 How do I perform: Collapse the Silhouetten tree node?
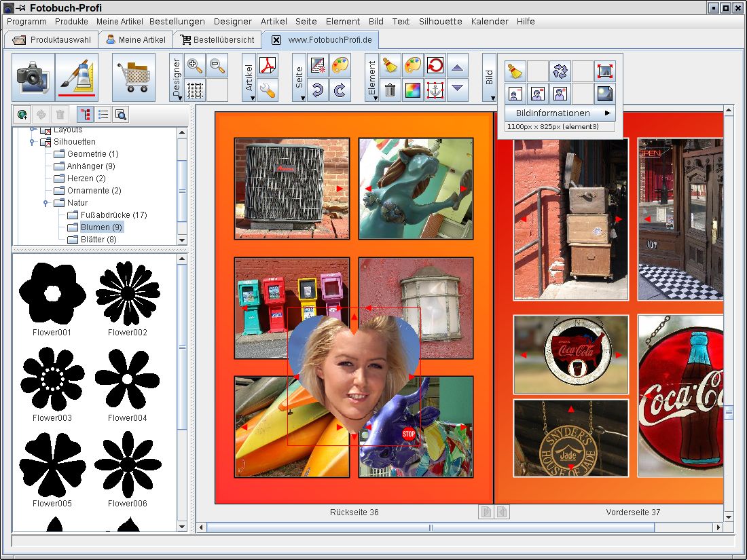coord(32,142)
